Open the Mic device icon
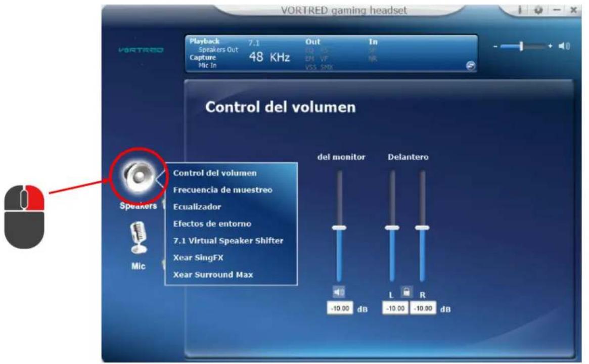 click(x=139, y=238)
